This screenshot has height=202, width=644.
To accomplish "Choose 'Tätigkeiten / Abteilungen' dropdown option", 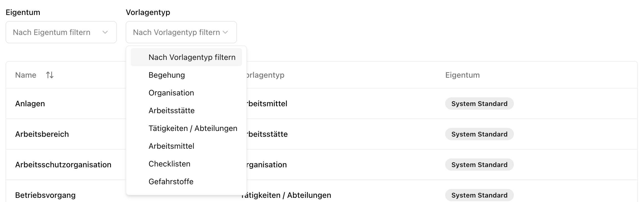I will tap(193, 128).
